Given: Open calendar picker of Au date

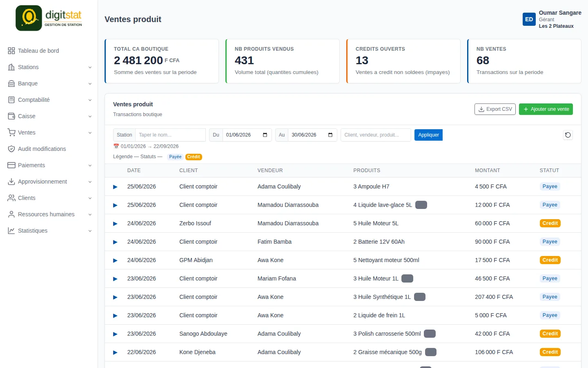Looking at the screenshot, I should point(330,135).
